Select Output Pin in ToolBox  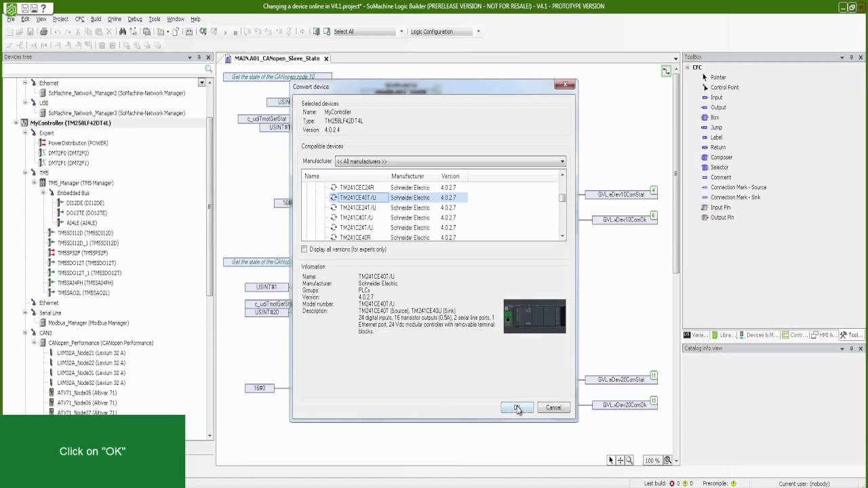point(722,218)
